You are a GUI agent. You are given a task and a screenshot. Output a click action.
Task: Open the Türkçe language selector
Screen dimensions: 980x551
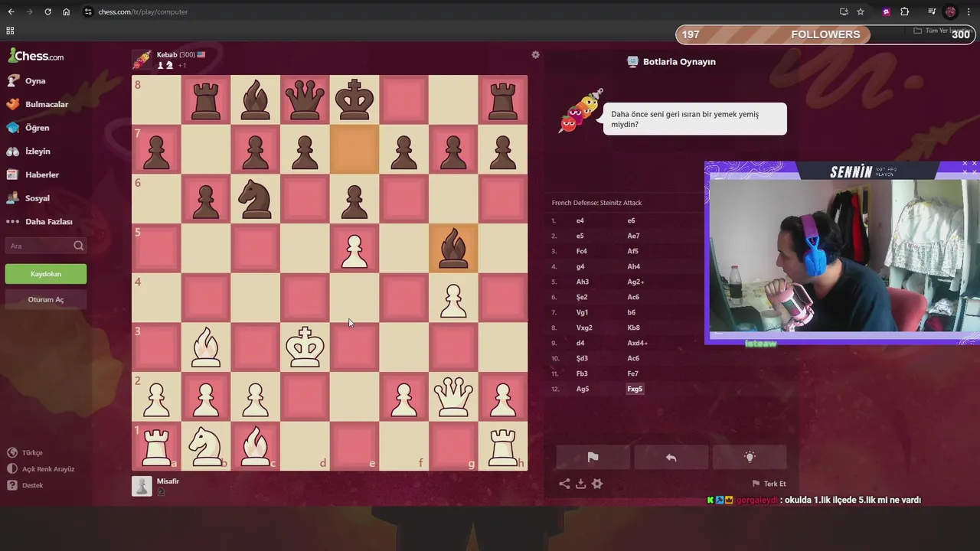pyautogui.click(x=32, y=453)
